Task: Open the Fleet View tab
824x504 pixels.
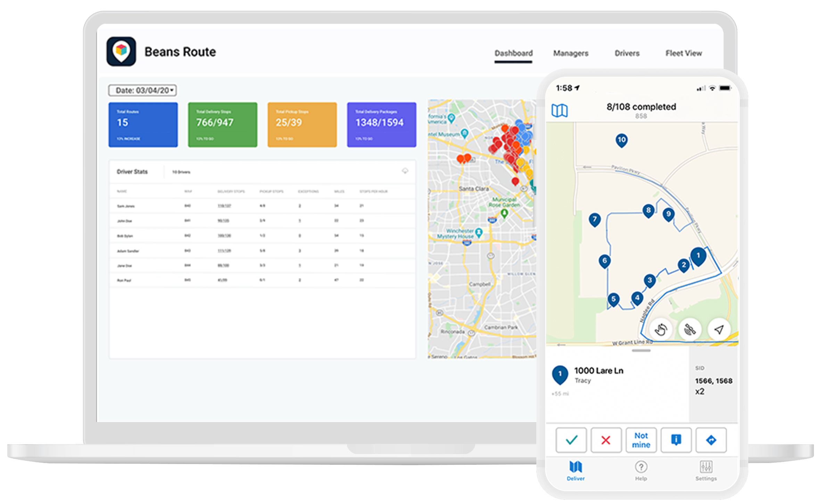Action: tap(683, 53)
